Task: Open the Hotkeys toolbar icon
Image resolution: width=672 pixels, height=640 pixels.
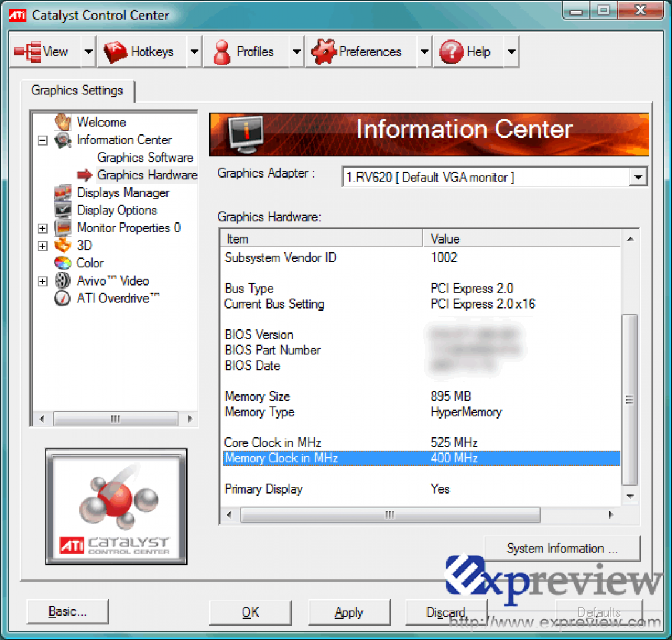Action: (115, 52)
